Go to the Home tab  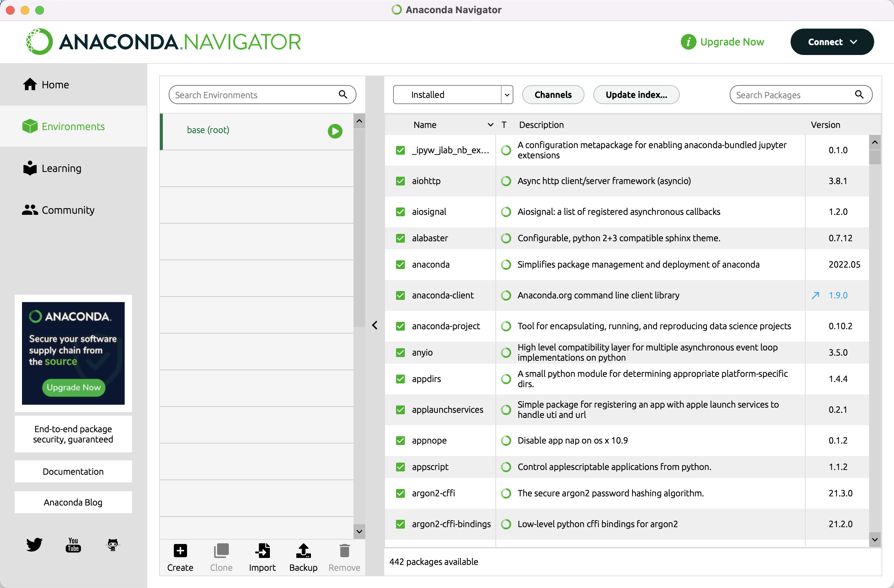click(x=73, y=84)
